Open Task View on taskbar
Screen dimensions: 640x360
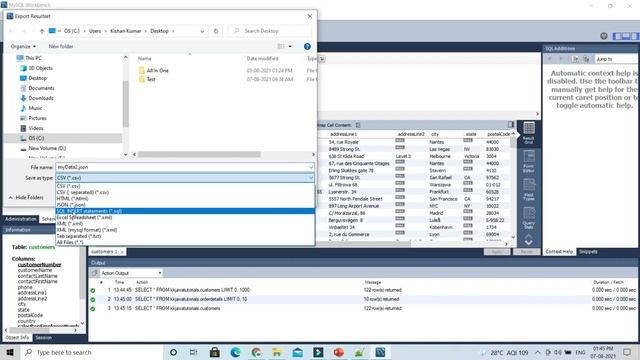click(194, 352)
